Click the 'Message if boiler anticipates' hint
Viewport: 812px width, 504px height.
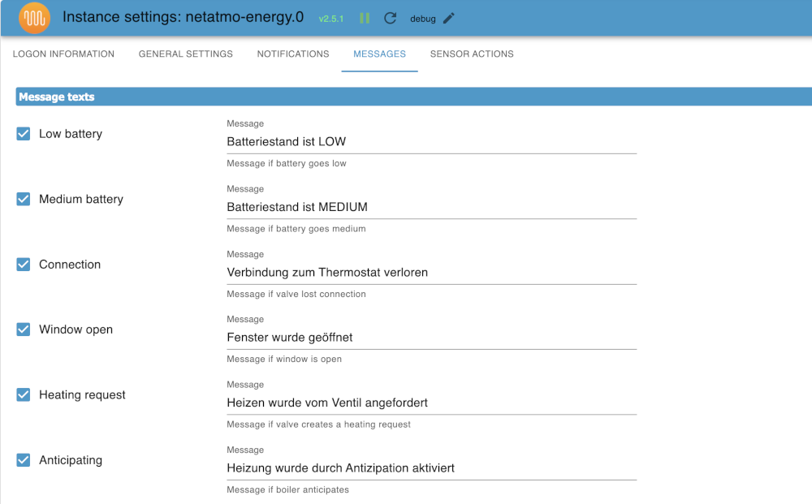coord(288,489)
